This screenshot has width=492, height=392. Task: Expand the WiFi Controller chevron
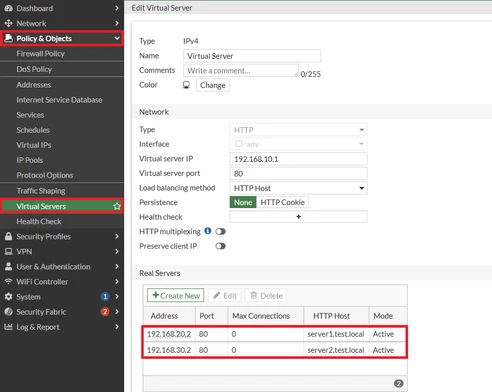pos(117,281)
